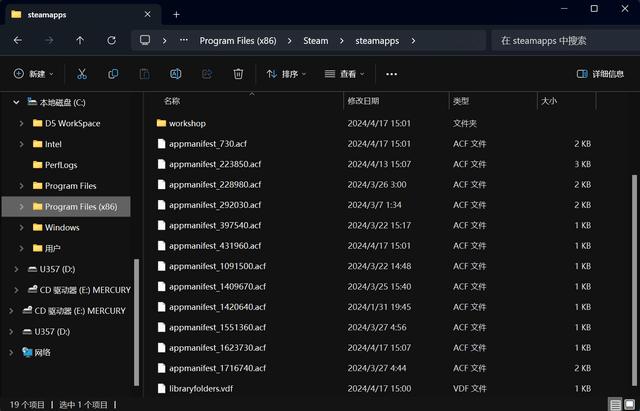The height and width of the screenshot is (411, 640).
Task: Open the 新建 (New) dropdown
Action: point(33,74)
